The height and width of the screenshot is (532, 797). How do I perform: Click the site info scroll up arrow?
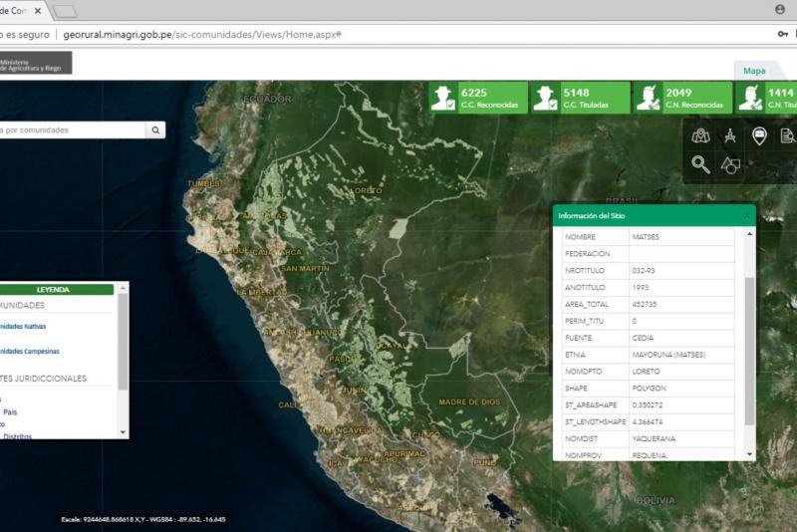point(749,234)
